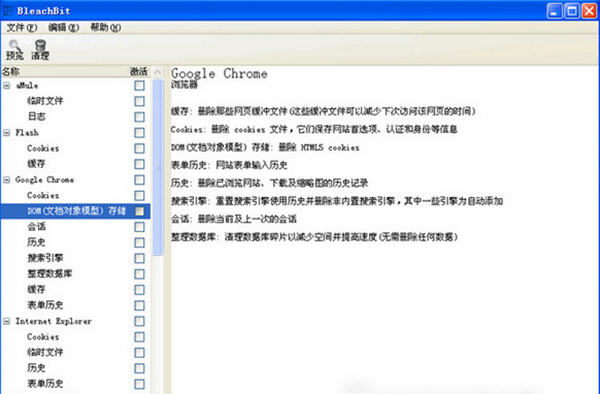Select 日志 under aMule
Viewport: 600px width, 394px height.
(x=36, y=117)
